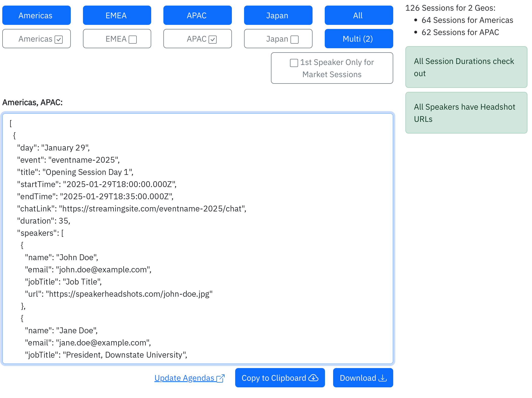Click external link icon beside Update Agendas
The width and height of the screenshot is (532, 398).
click(220, 378)
